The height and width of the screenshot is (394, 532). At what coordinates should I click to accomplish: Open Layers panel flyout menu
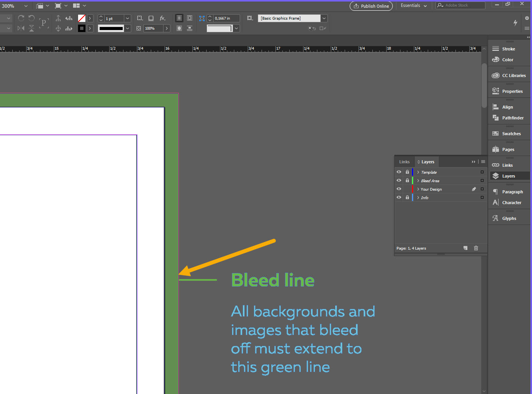(x=483, y=162)
